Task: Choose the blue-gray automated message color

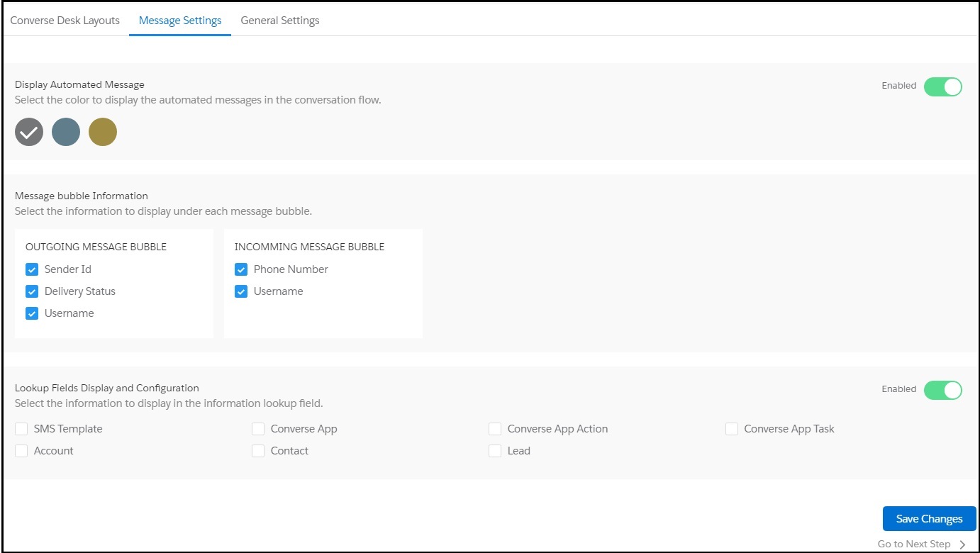Action: (x=66, y=132)
